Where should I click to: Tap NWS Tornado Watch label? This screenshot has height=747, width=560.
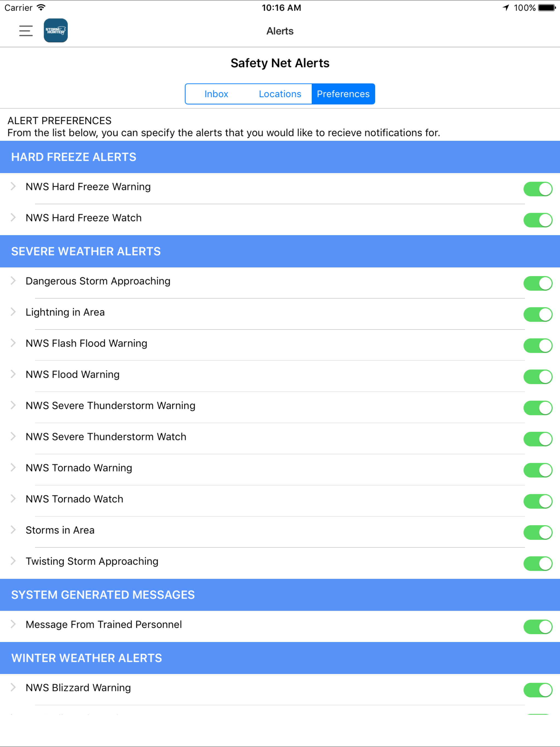point(75,499)
